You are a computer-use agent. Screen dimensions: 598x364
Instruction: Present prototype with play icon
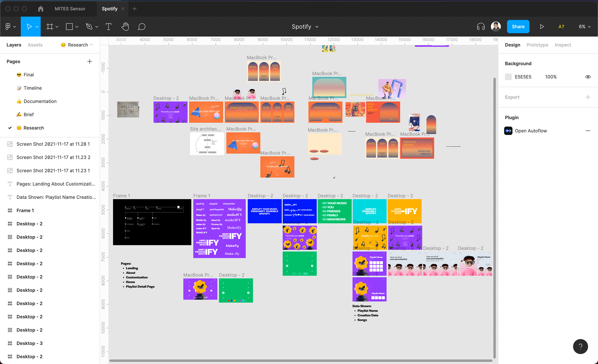tap(542, 27)
